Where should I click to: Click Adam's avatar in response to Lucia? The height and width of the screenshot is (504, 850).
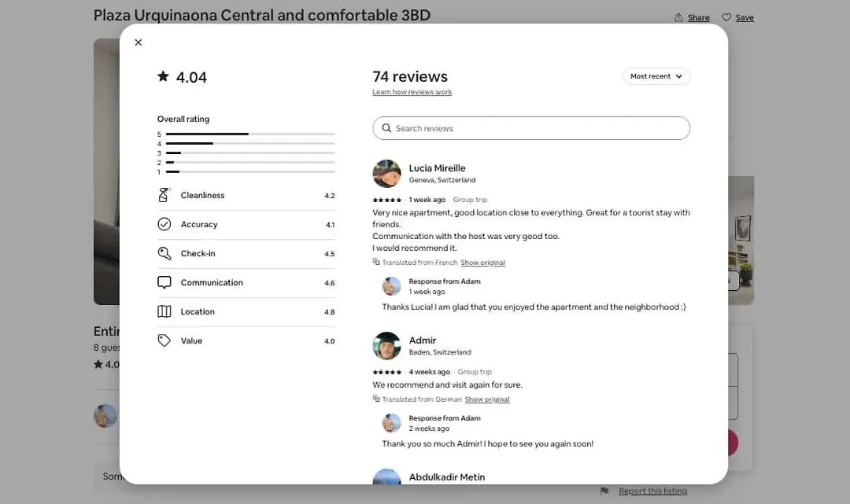point(391,286)
